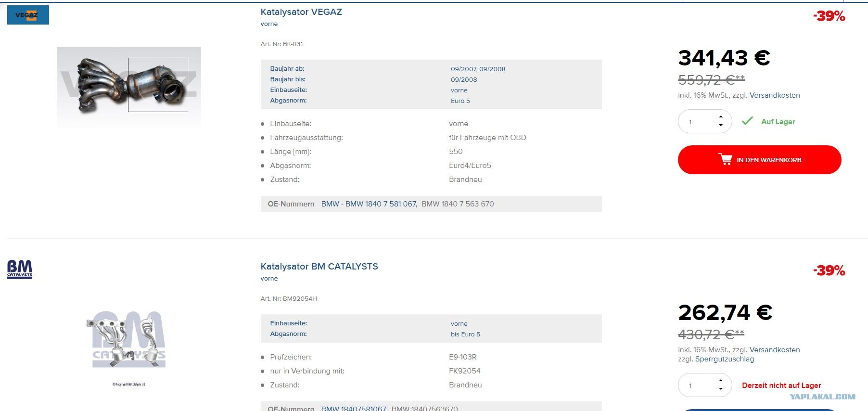868x411 pixels.
Task: Click the BM Catalysts brand logo
Action: [x=20, y=270]
